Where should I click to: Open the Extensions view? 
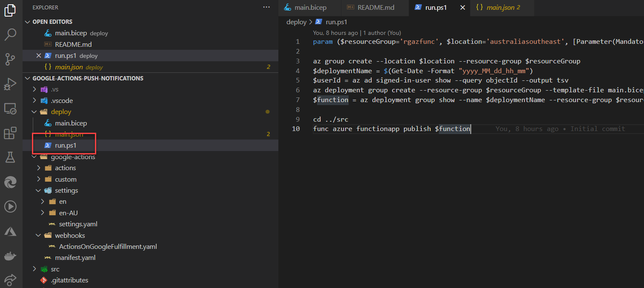coord(10,133)
